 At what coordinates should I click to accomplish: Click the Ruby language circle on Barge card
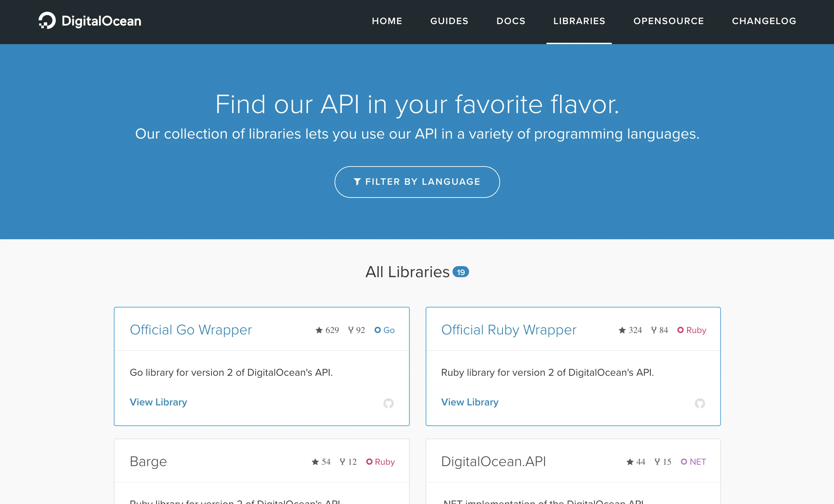pyautogui.click(x=369, y=462)
